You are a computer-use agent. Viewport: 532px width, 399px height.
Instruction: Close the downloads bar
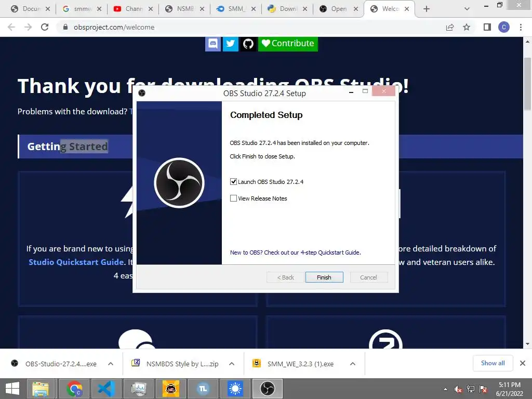[523, 363]
